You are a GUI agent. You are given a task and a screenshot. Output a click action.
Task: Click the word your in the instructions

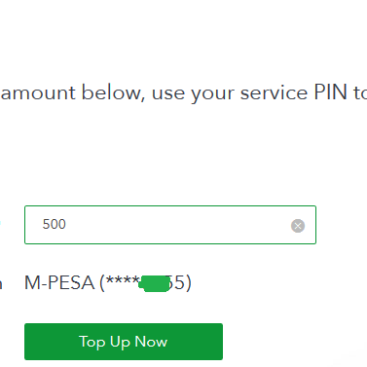pyautogui.click(x=212, y=94)
